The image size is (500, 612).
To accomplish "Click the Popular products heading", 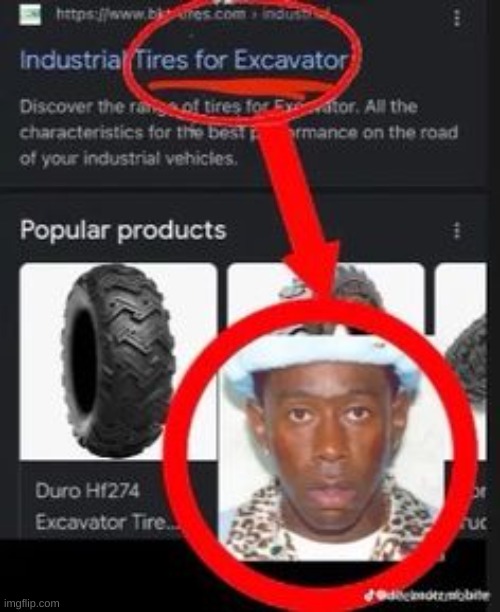I will (123, 230).
